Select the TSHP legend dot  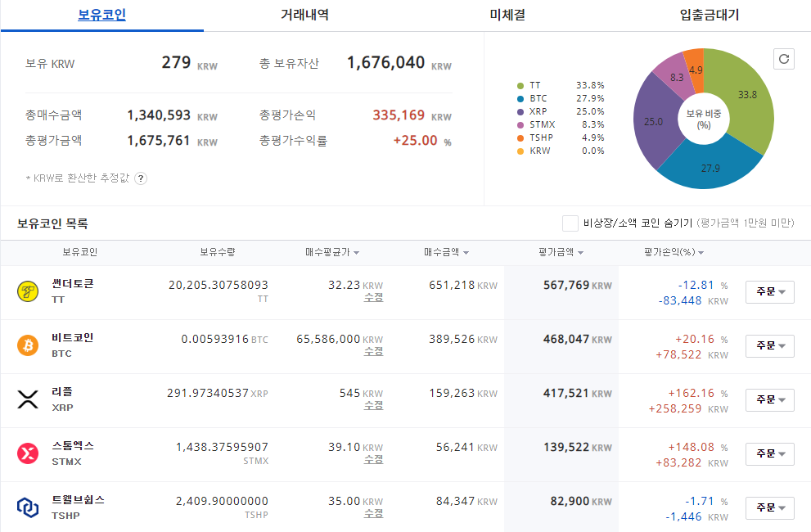[x=520, y=138]
